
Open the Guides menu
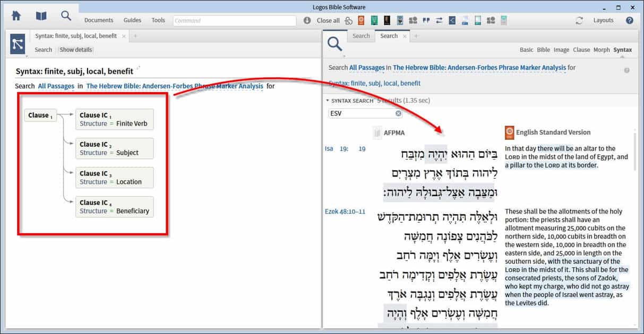click(x=132, y=21)
